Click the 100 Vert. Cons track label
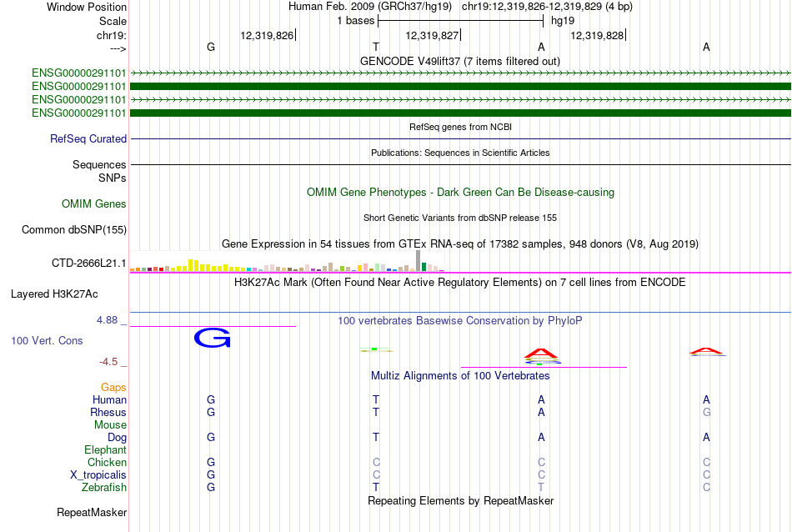 (x=47, y=340)
